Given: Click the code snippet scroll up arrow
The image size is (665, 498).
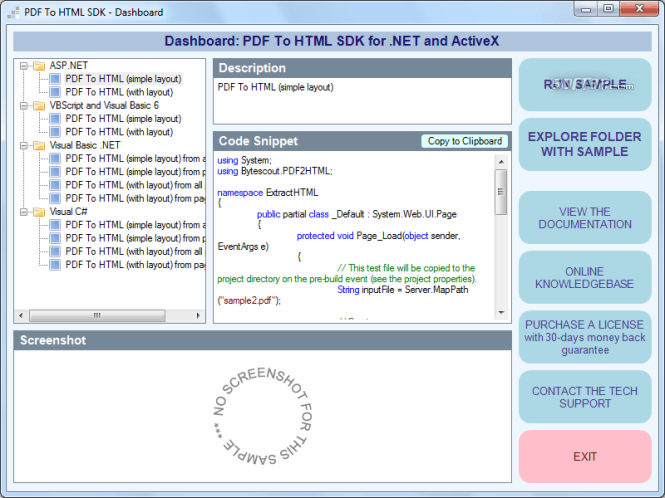Looking at the screenshot, I should [x=501, y=162].
